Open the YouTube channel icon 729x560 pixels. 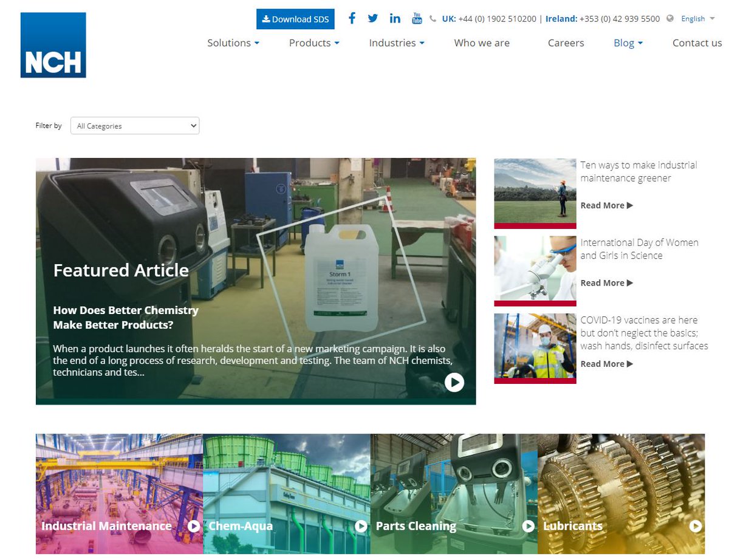[417, 18]
